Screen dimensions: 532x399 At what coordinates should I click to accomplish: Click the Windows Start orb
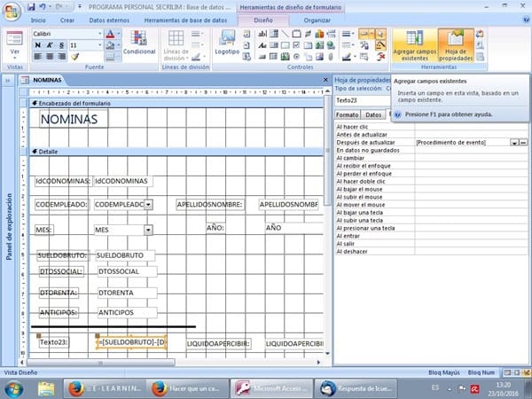pos(13,389)
